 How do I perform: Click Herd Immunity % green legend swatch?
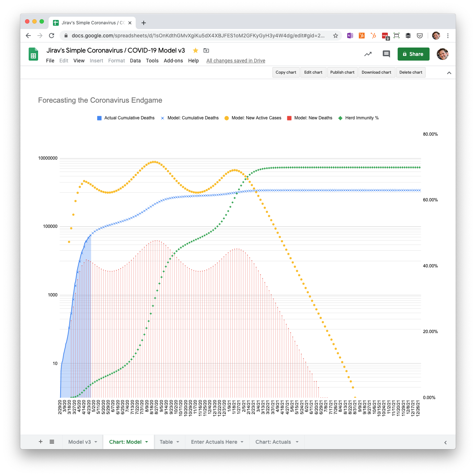tap(340, 118)
